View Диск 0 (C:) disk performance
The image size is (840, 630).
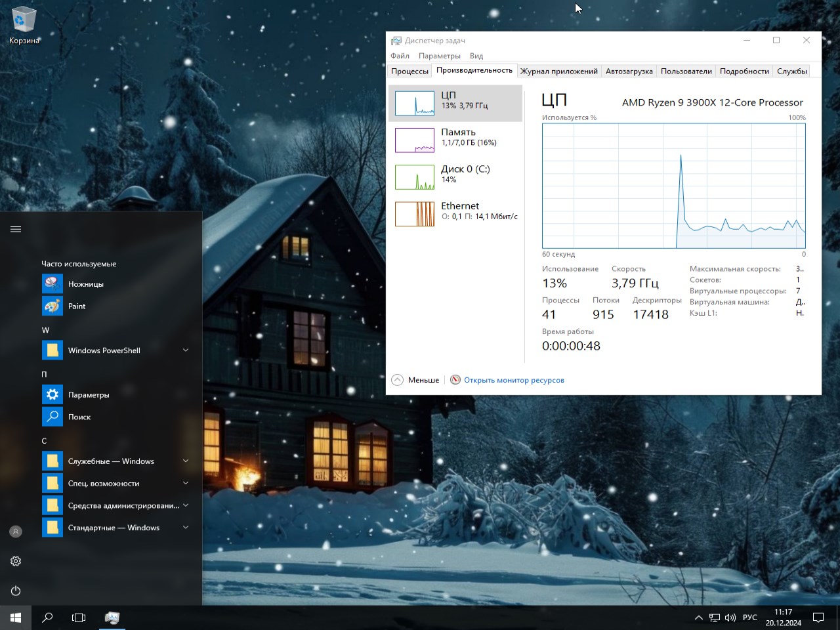pos(456,176)
